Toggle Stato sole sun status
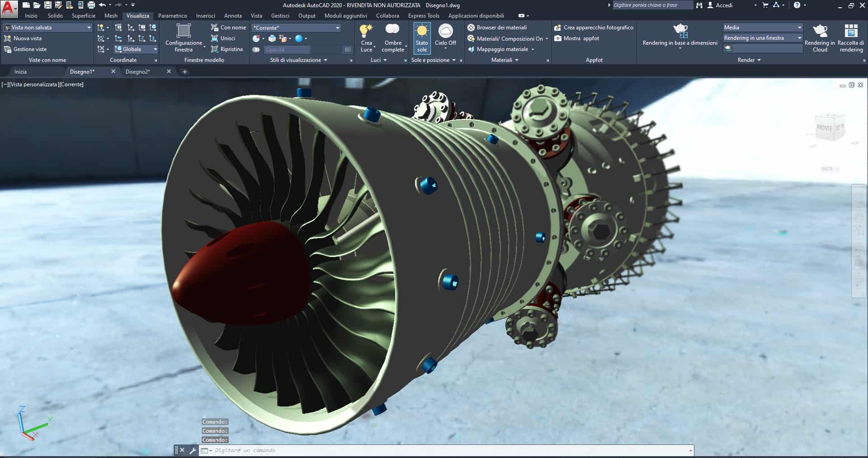The width and height of the screenshot is (868, 458). [x=422, y=38]
